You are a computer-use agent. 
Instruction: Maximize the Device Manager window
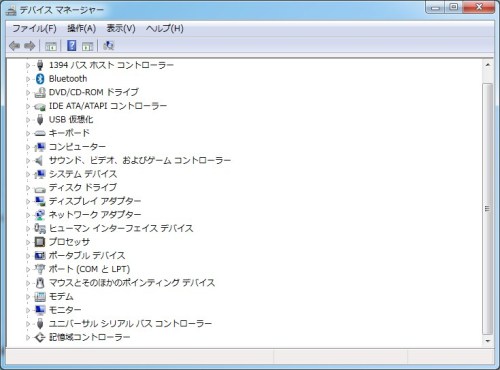454,7
